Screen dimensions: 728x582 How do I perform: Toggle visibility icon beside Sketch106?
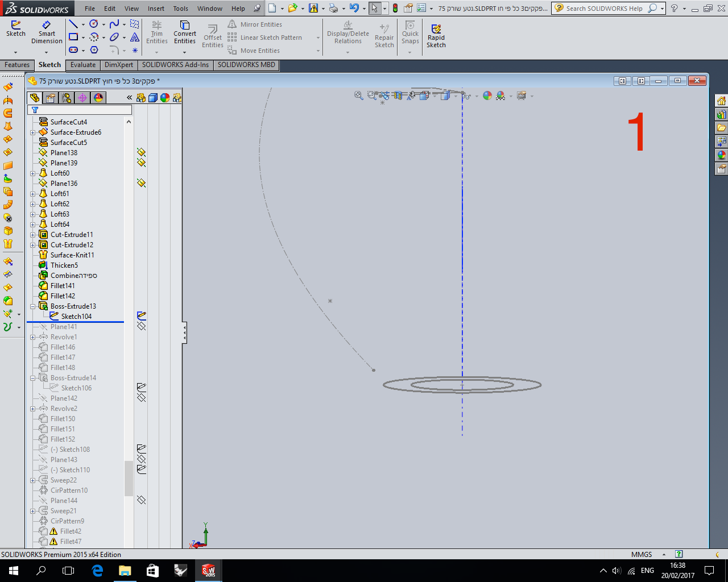click(x=142, y=388)
